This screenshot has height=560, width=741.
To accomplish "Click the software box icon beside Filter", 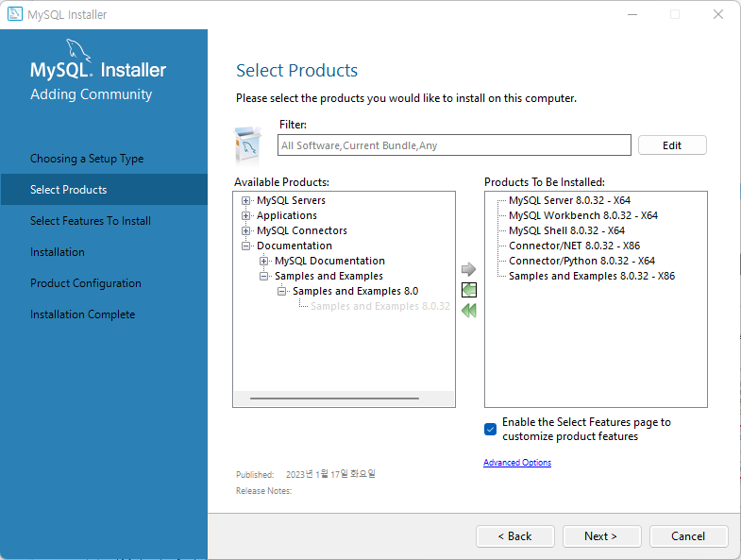I will [x=248, y=144].
